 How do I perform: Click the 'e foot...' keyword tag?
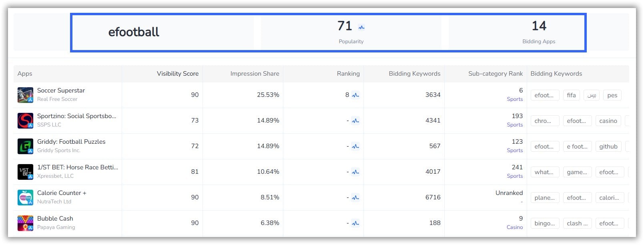coord(577,147)
